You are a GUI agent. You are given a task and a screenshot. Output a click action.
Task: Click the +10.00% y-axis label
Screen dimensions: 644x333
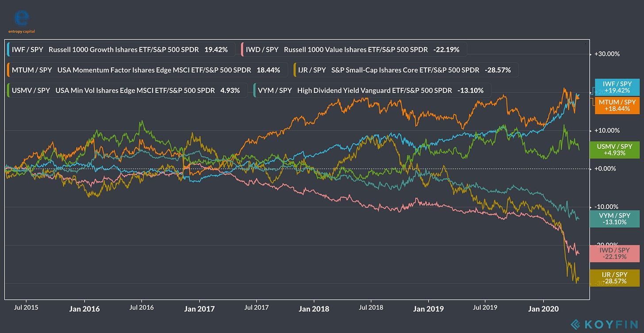607,131
